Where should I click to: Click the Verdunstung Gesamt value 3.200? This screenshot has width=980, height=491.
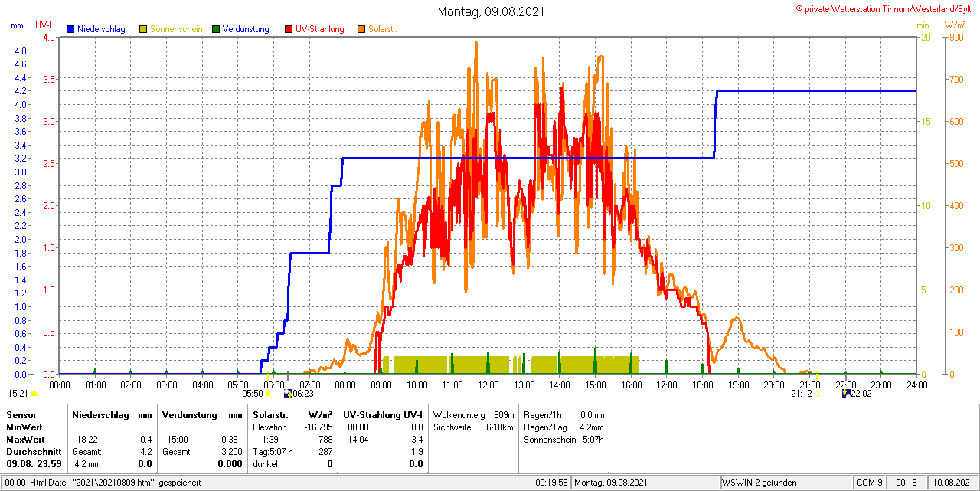(x=231, y=452)
